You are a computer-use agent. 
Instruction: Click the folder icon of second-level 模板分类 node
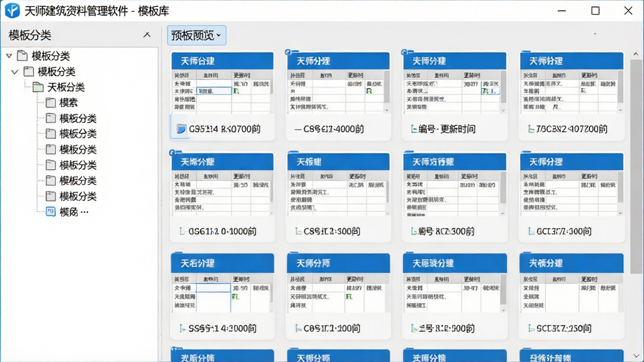tap(29, 72)
